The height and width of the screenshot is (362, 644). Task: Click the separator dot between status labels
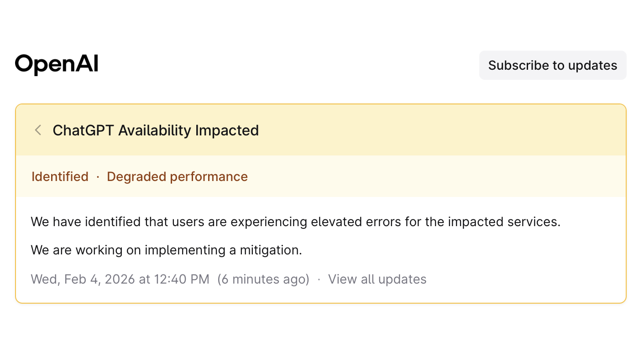coord(98,176)
